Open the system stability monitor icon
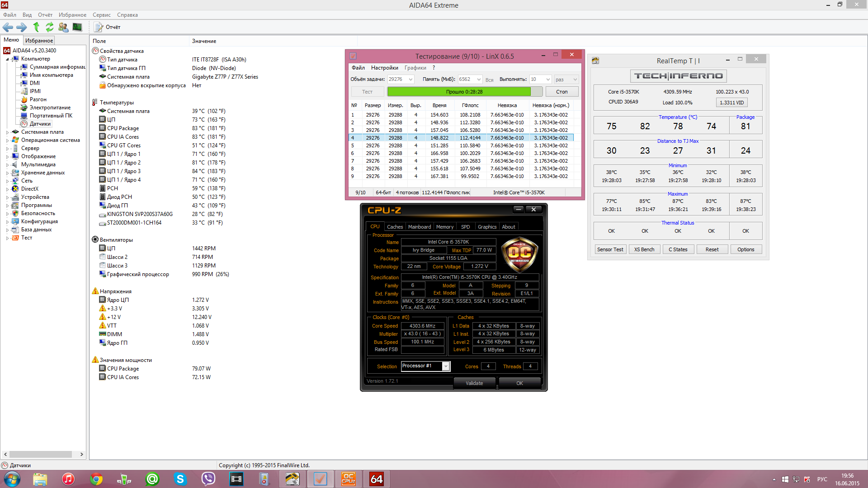The width and height of the screenshot is (868, 488). pyautogui.click(x=77, y=27)
